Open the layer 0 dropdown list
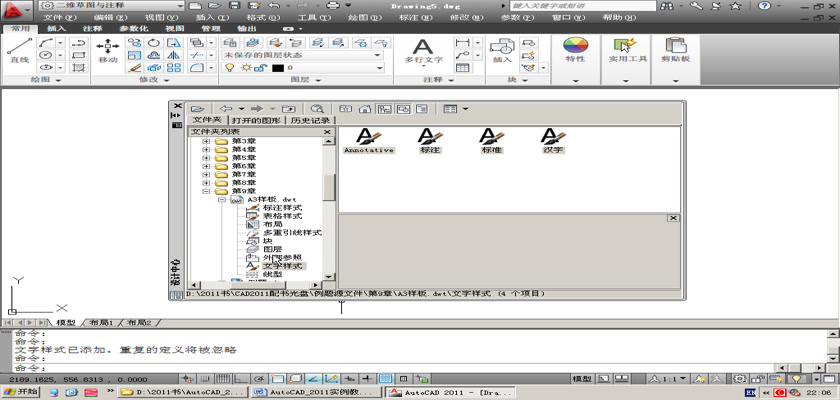Viewport: 840px width, 400px height. [x=380, y=68]
